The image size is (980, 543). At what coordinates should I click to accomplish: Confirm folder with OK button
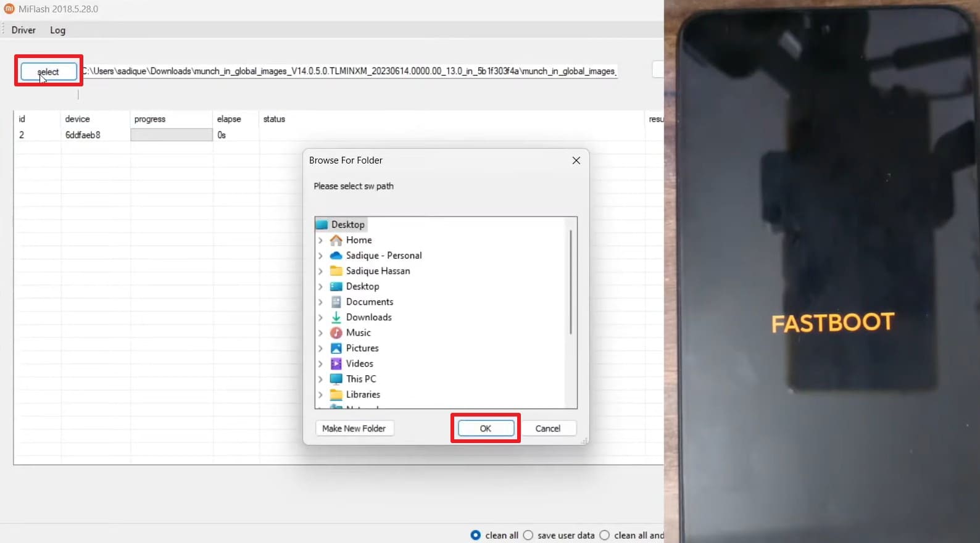pos(486,428)
